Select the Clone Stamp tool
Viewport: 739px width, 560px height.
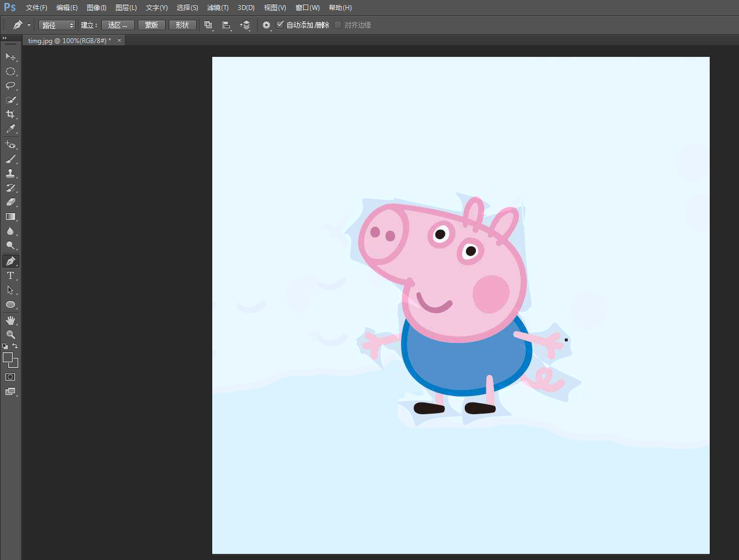point(11,173)
